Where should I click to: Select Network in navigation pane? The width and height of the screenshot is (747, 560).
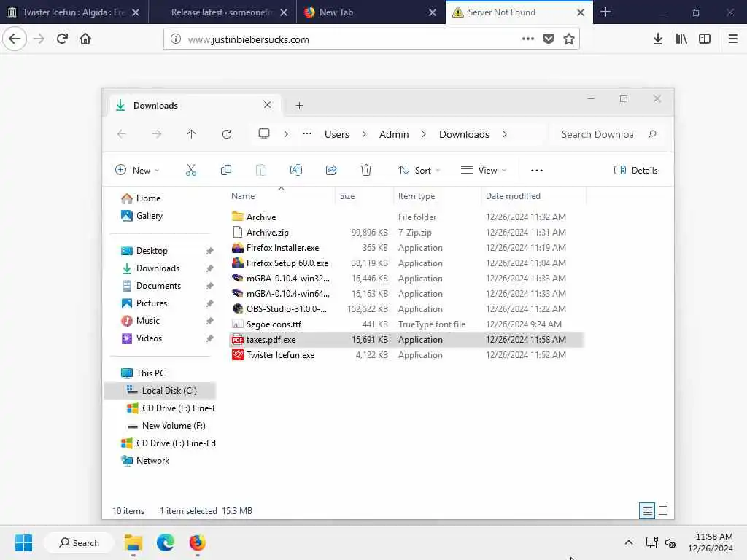pyautogui.click(x=146, y=461)
